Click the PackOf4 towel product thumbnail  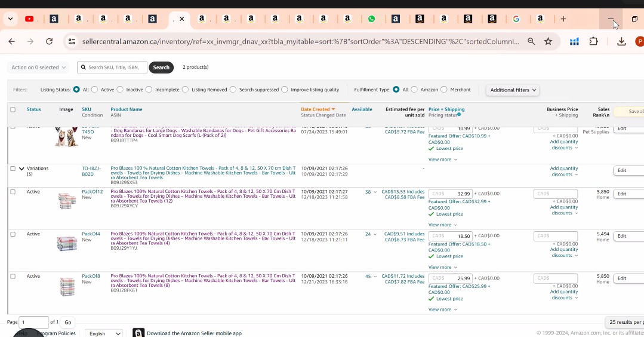click(x=67, y=243)
